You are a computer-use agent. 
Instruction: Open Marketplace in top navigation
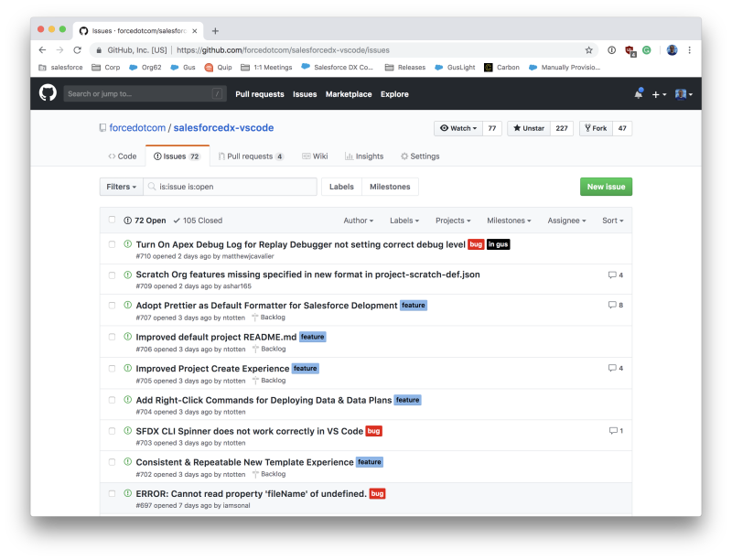349,94
